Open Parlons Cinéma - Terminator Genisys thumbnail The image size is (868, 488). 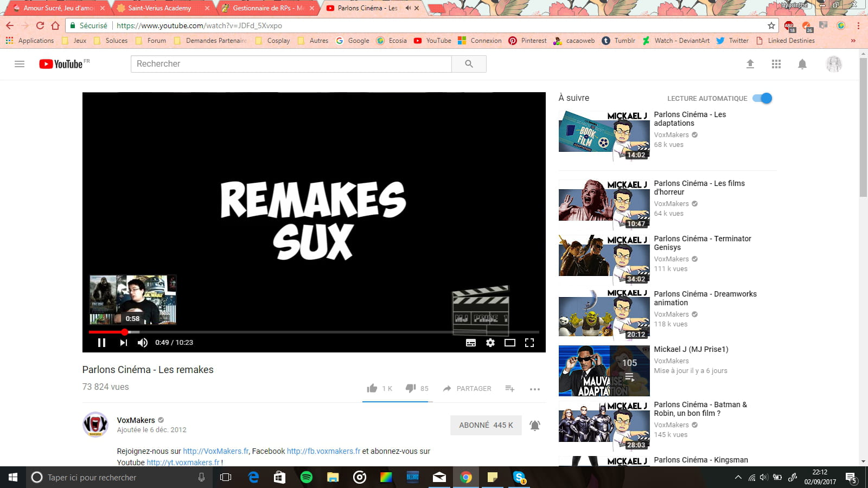[604, 259]
